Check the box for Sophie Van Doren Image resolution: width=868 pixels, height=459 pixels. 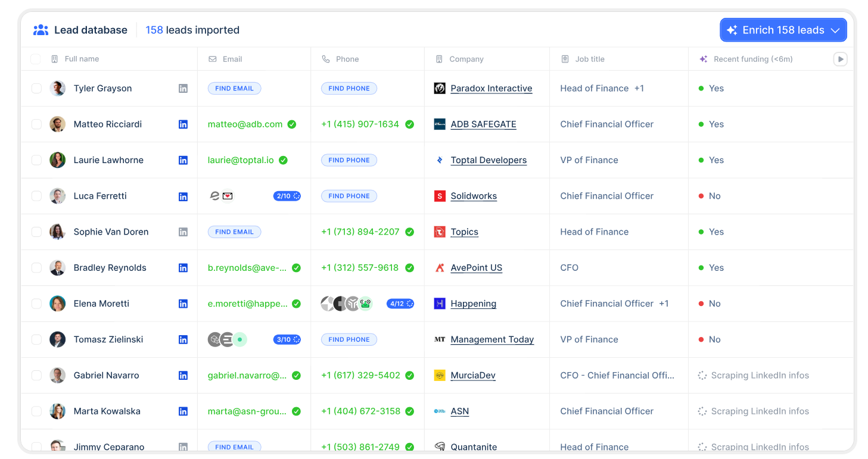click(x=36, y=232)
